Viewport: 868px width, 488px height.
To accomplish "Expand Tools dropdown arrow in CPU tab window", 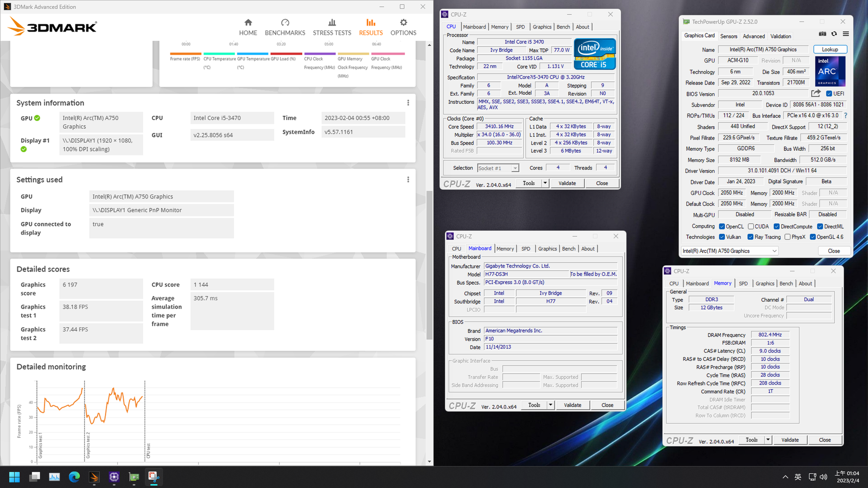I will pos(545,183).
